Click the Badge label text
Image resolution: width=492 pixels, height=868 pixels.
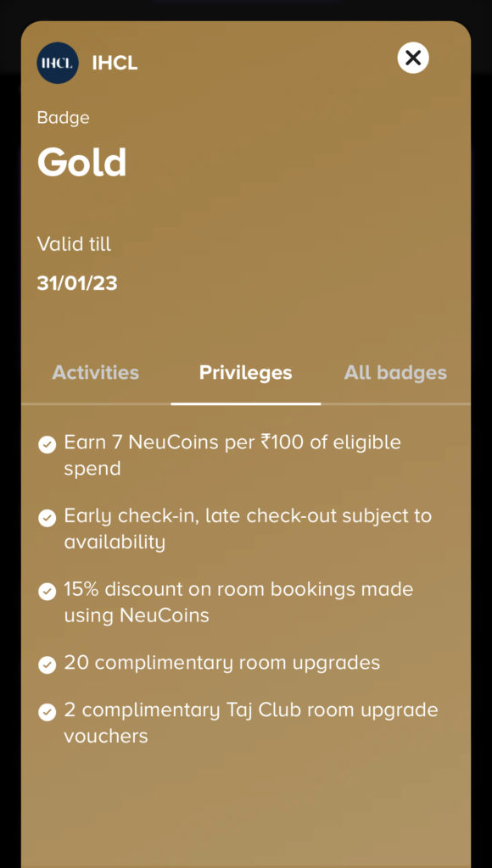(x=63, y=118)
